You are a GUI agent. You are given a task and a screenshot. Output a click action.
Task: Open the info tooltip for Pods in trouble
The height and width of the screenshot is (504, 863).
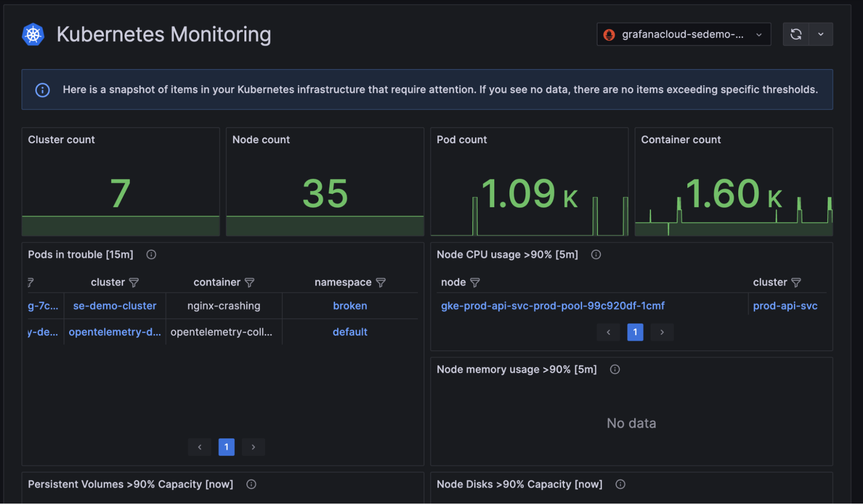point(151,255)
